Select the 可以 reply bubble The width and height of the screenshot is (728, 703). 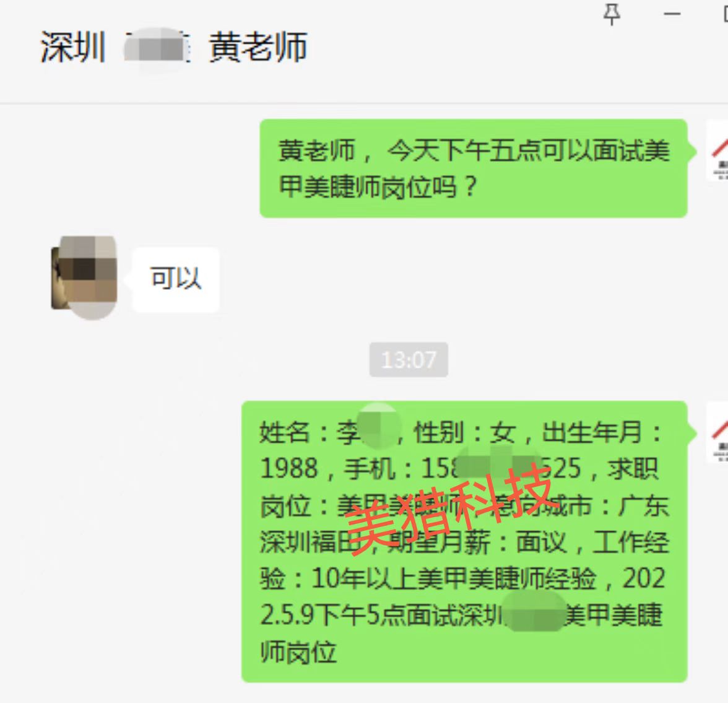pyautogui.click(x=176, y=279)
